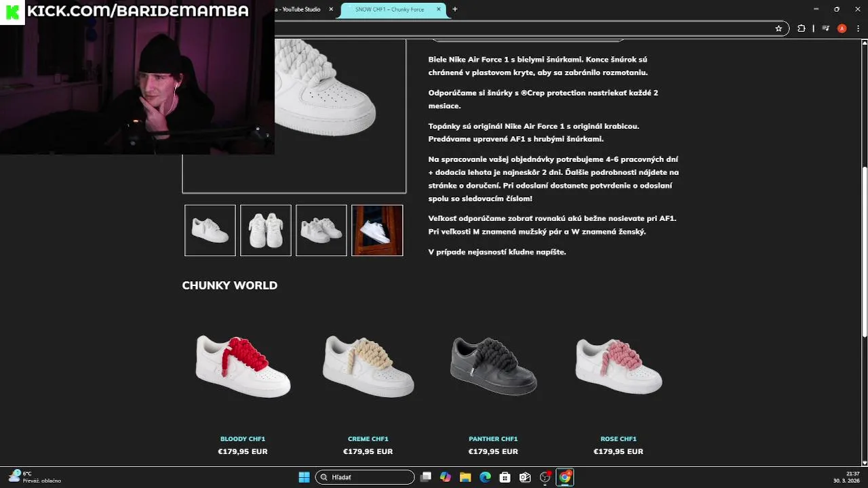Open the Chrome extensions puzzle icon
This screenshot has width=868, height=488.
[x=802, y=28]
